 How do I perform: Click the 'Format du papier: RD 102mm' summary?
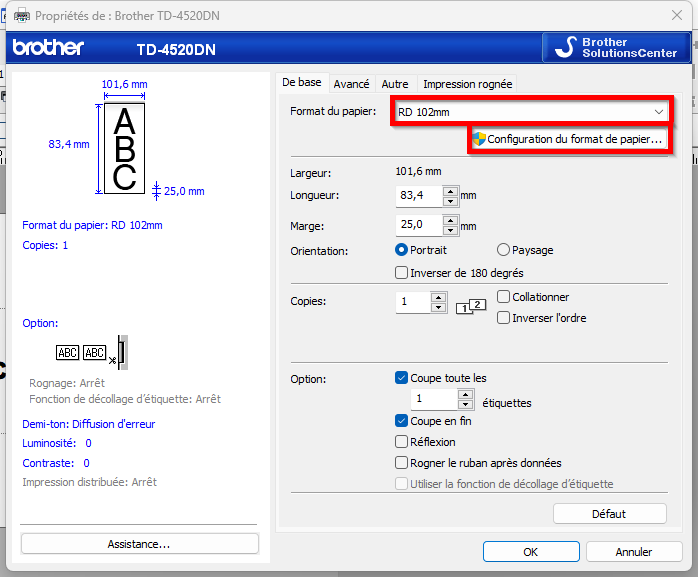(92, 225)
